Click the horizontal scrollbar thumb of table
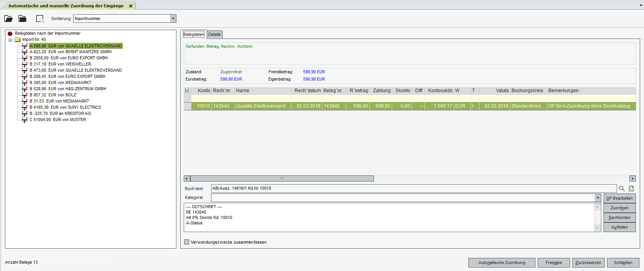This screenshot has height=271, width=644. (x=282, y=178)
